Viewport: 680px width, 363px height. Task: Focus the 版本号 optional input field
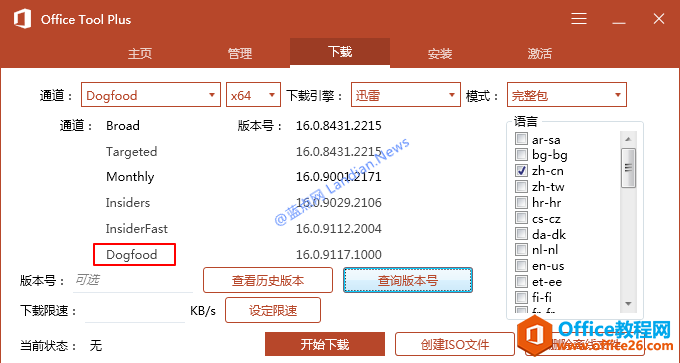pos(133,280)
